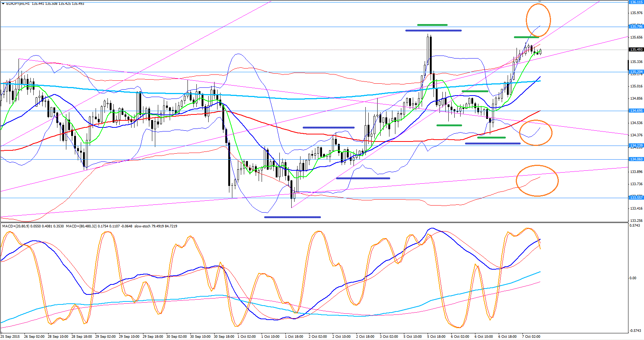Click the 5 Oct 10:00 time label
Screen dimensions: 644x340
(x=412, y=337)
